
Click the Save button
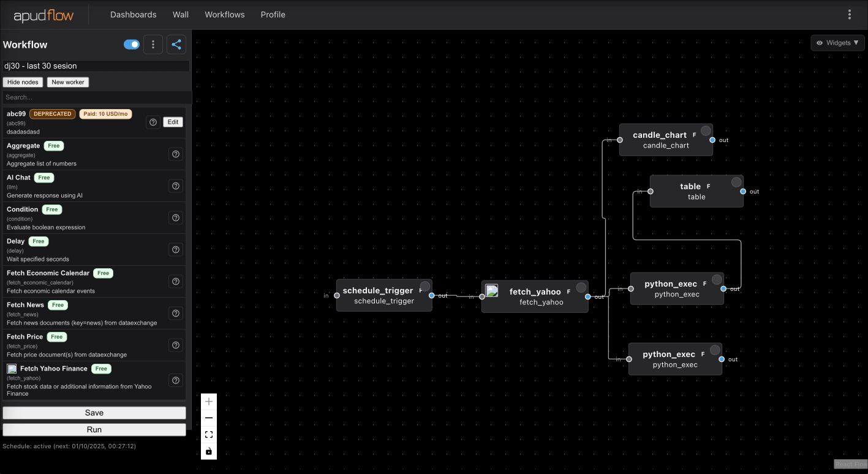[94, 412]
